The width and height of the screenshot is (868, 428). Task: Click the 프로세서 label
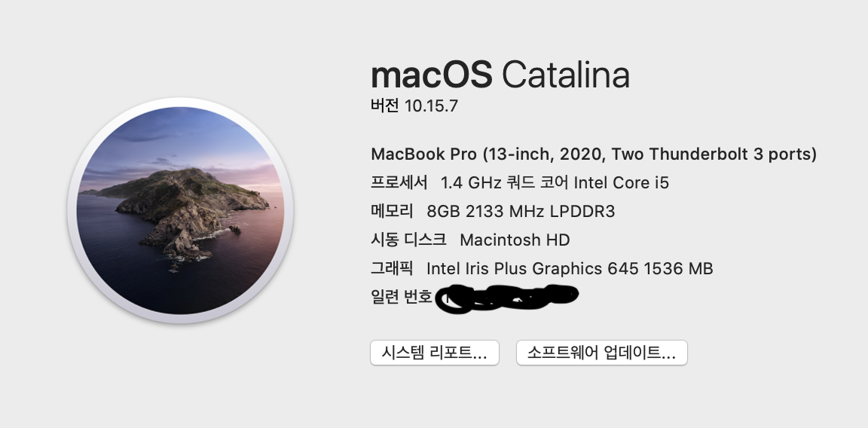coord(399,182)
